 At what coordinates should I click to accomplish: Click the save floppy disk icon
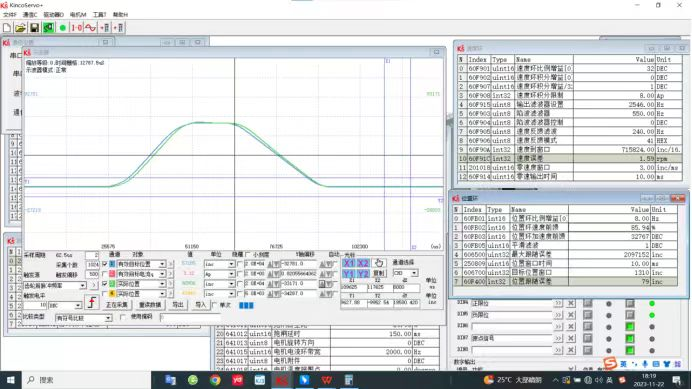tap(34, 28)
